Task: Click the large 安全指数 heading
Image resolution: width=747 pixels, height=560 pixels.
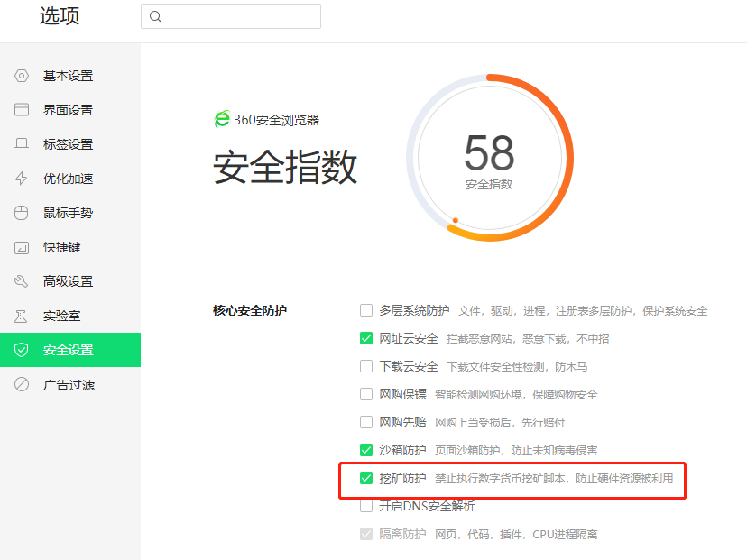Action: click(x=285, y=167)
